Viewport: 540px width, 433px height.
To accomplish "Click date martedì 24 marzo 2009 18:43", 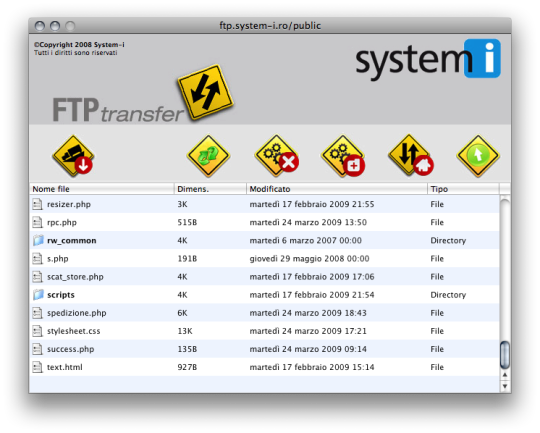I will click(x=308, y=313).
